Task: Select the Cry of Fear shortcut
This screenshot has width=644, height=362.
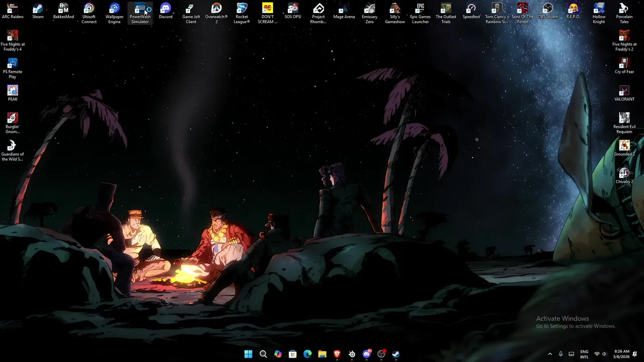Action: coord(624,66)
